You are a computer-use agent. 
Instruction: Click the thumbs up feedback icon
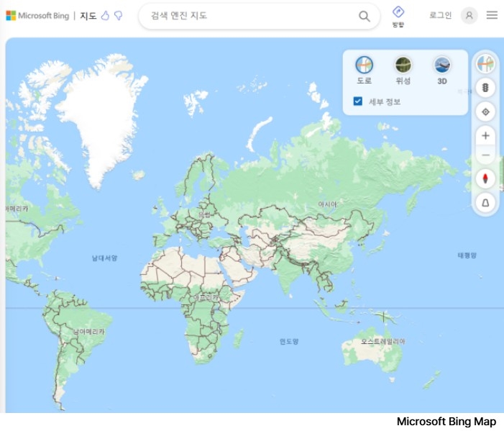105,15
